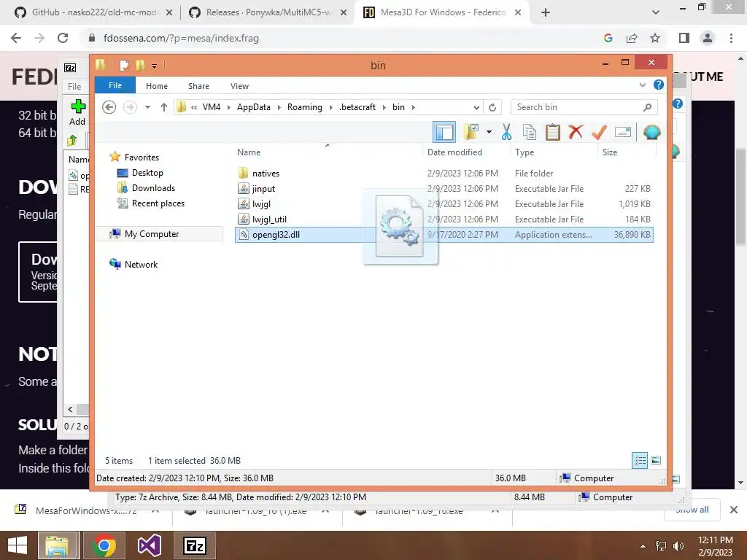This screenshot has height=560, width=747.
Task: Click the orange checkmark Properties icon
Action: point(599,132)
